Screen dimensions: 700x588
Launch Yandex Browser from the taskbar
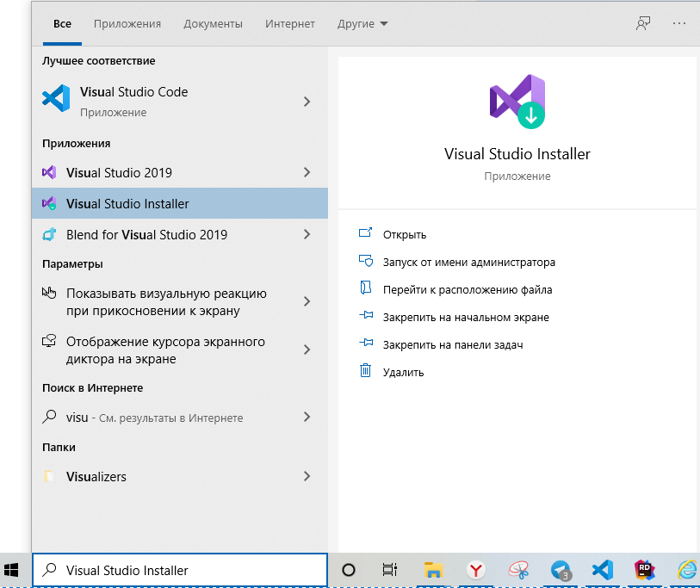tap(476, 570)
